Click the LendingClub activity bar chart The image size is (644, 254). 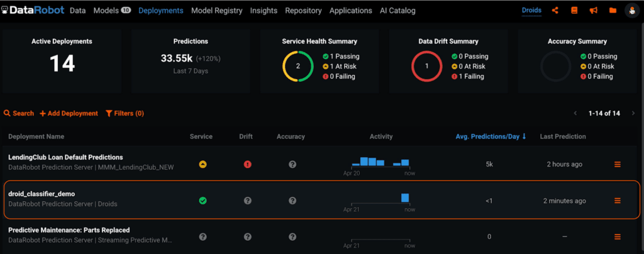pyautogui.click(x=380, y=162)
